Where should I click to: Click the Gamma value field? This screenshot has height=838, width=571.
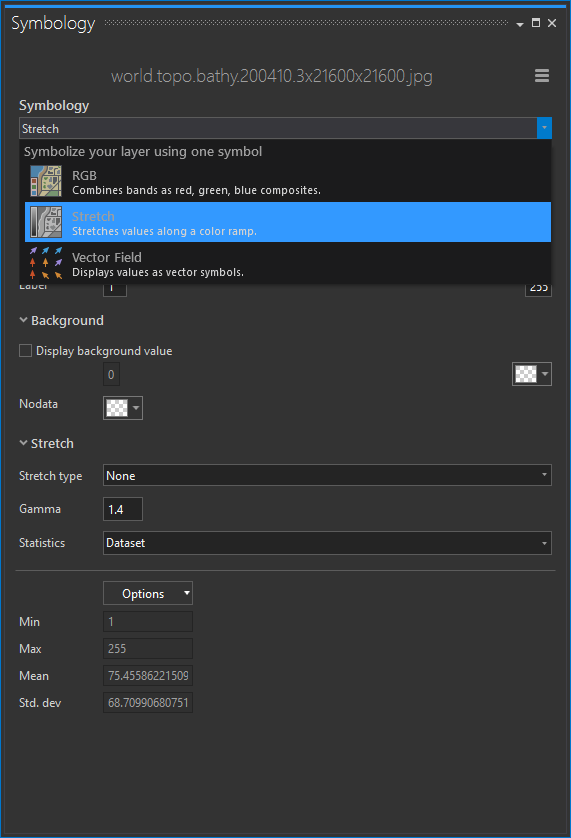(x=122, y=509)
